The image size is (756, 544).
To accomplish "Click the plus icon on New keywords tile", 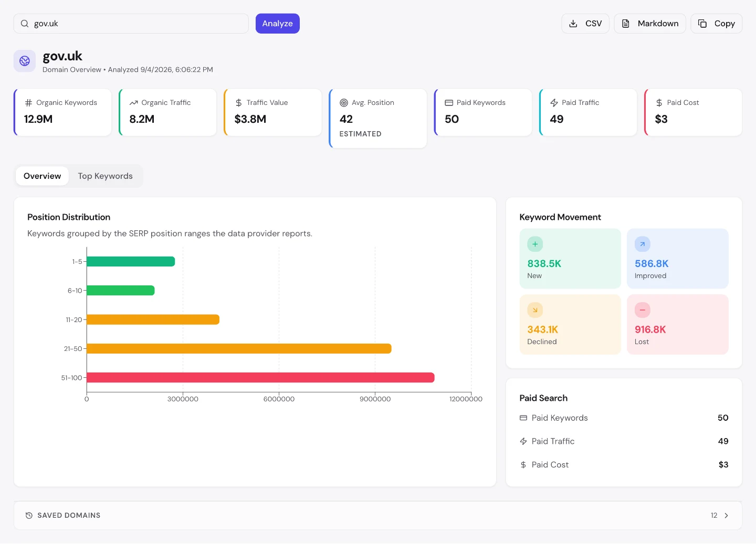I will [535, 244].
